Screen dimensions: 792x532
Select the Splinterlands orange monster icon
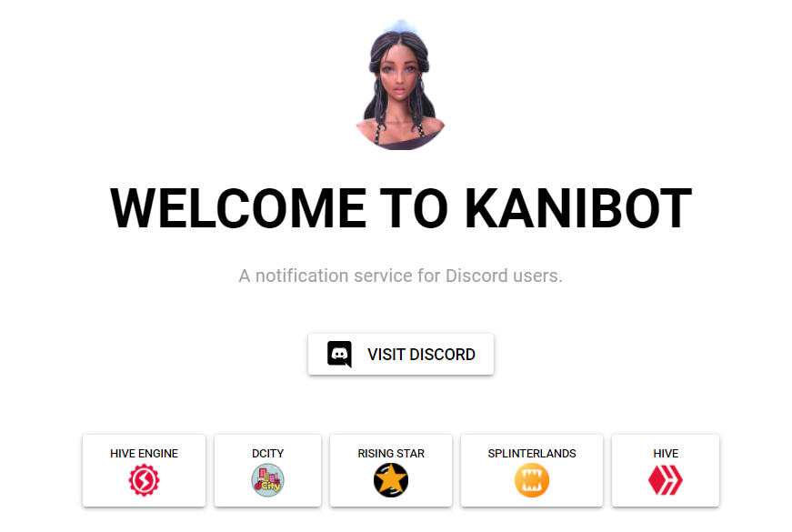point(532,480)
